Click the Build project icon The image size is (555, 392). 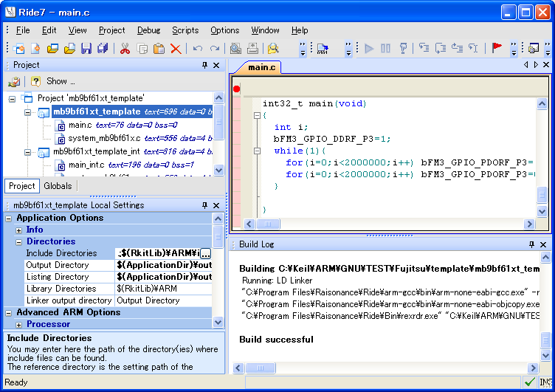coord(323,48)
